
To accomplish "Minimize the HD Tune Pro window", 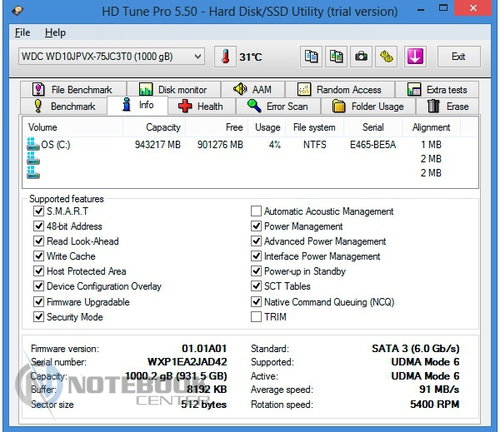I will pyautogui.click(x=421, y=10).
